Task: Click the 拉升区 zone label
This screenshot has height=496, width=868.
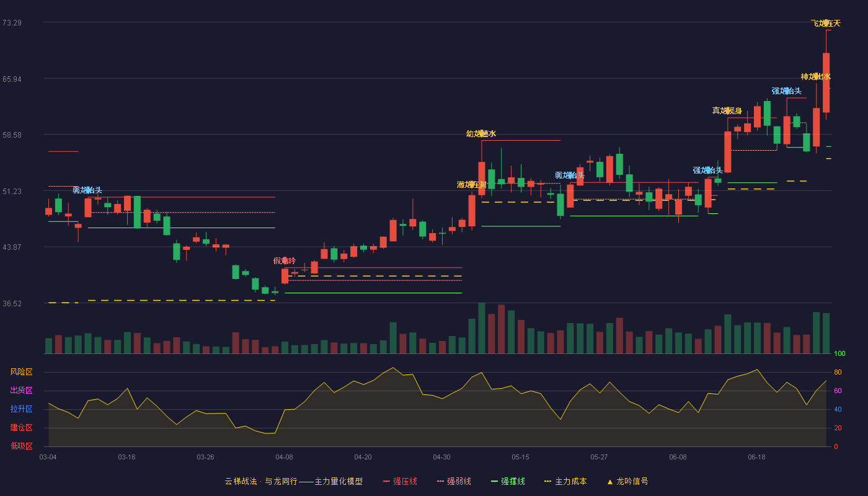Action: 21,409
